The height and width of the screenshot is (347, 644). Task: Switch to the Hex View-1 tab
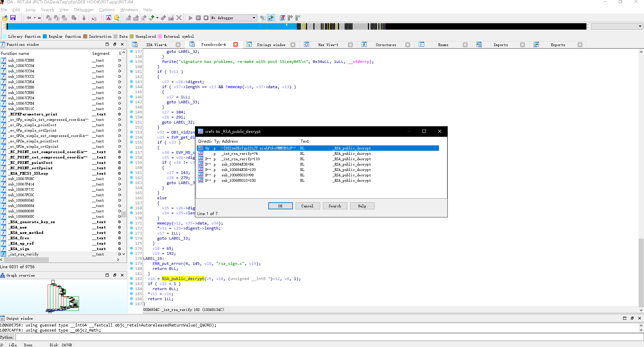pyautogui.click(x=328, y=45)
